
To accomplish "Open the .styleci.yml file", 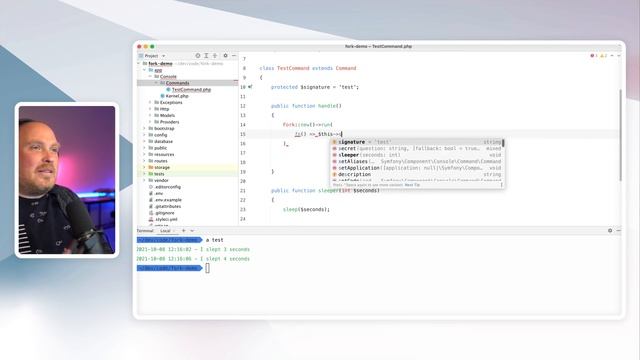I will (166, 219).
